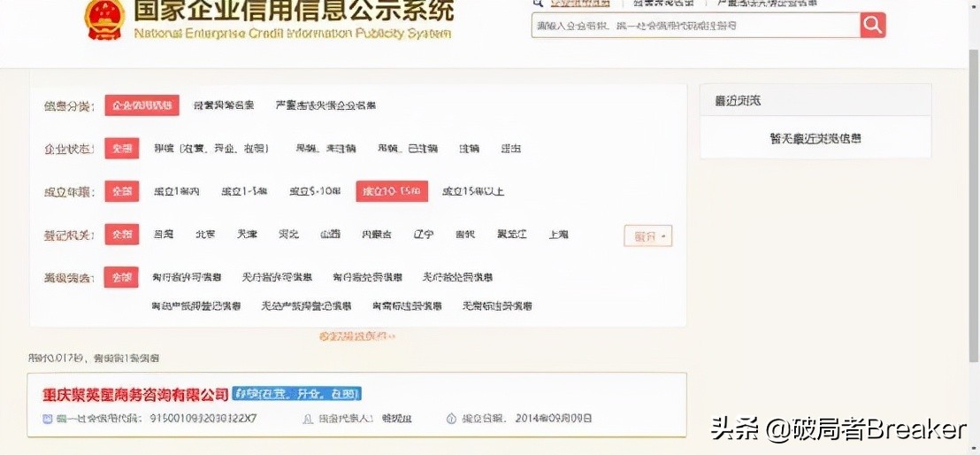
Task: Pick 北京 as registration authority
Action: pyautogui.click(x=205, y=235)
